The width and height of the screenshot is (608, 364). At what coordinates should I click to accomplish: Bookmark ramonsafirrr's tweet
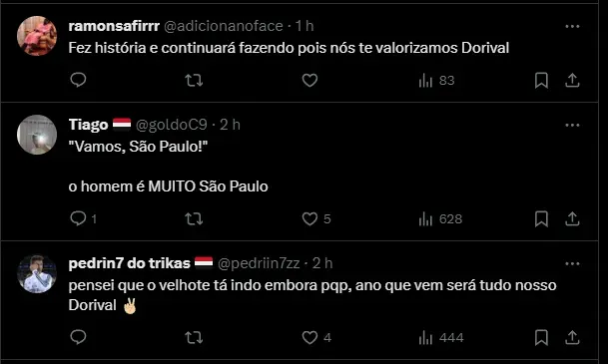(x=541, y=81)
